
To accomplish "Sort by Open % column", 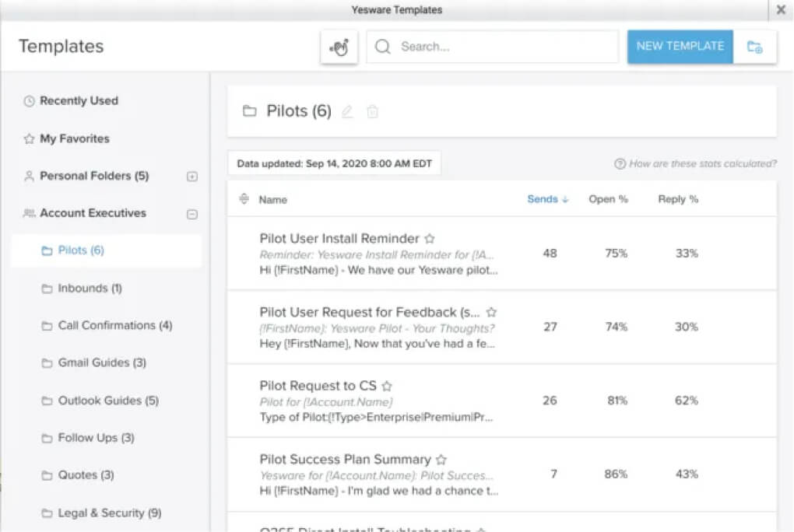I will (608, 199).
